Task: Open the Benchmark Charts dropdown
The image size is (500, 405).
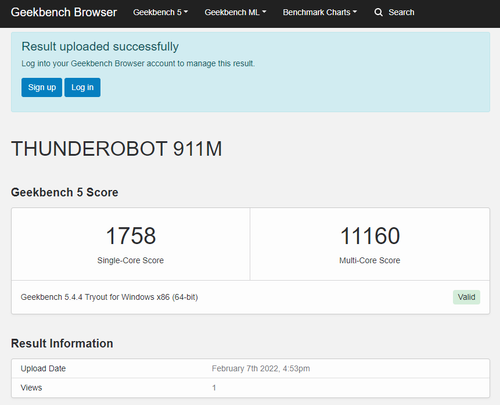Action: (x=320, y=12)
